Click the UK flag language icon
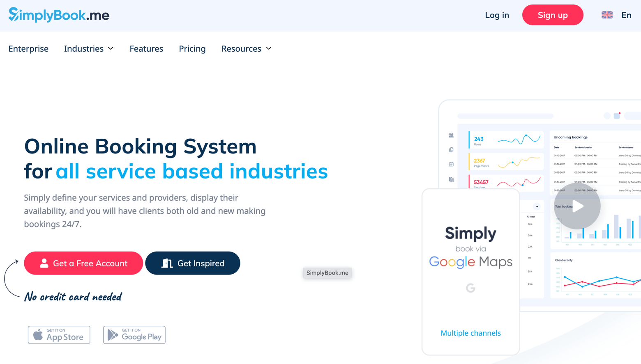641x364 pixels. [607, 15]
